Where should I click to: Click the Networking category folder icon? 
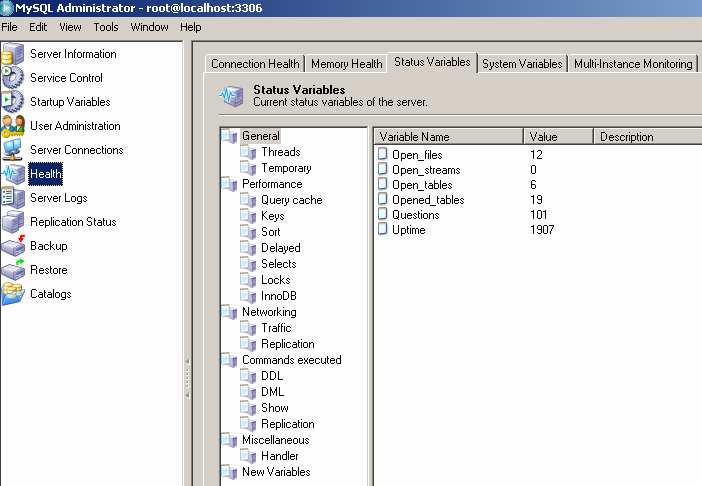click(229, 312)
